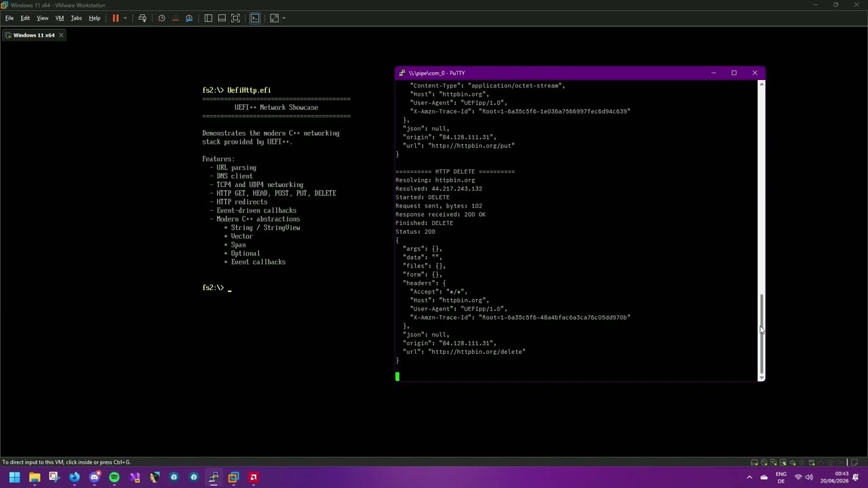Open the Edit menu
This screenshot has width=868, height=488.
pos(25,18)
